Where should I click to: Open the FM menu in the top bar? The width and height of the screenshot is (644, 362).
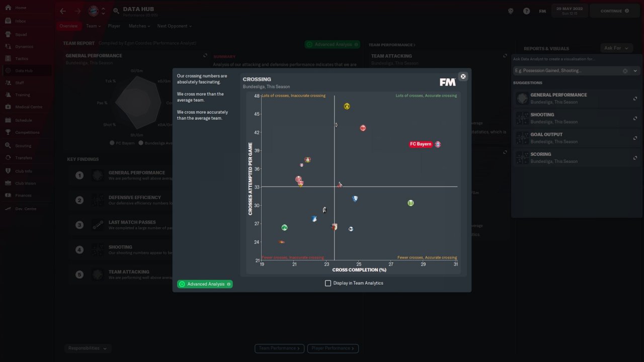click(542, 11)
